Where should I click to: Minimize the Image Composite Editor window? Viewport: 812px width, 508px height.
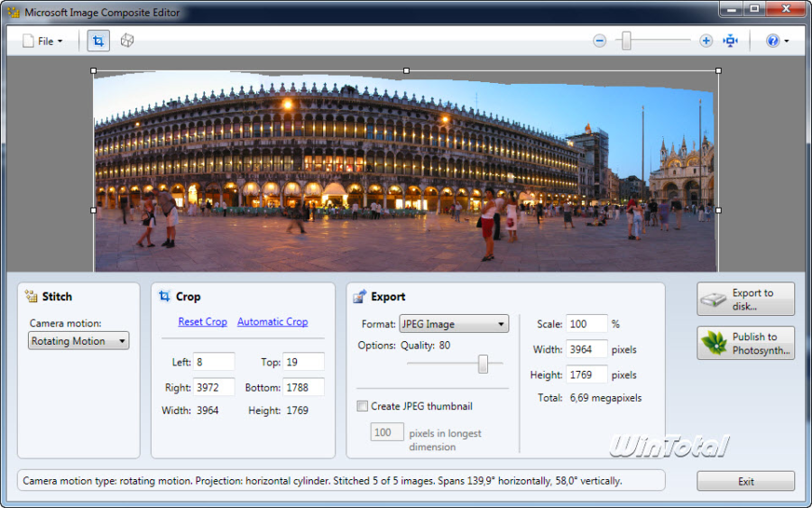[x=731, y=9]
